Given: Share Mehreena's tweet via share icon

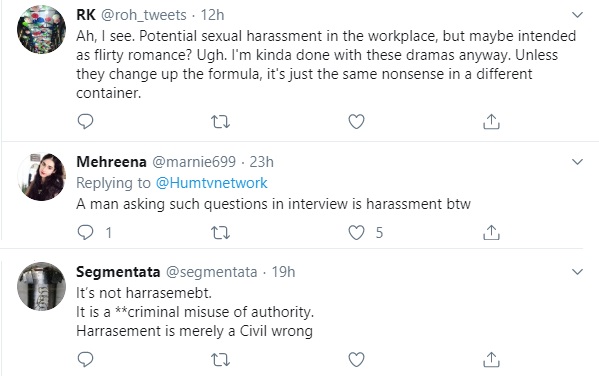Looking at the screenshot, I should (x=491, y=232).
